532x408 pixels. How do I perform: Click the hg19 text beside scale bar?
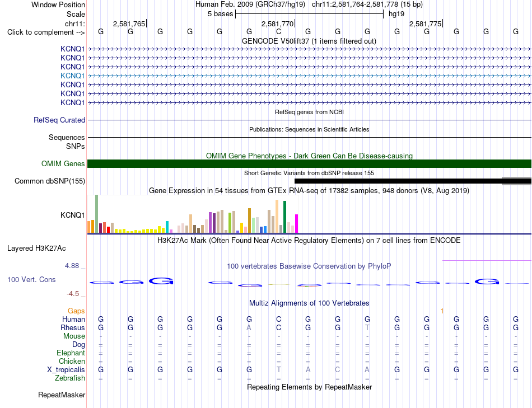click(x=396, y=14)
